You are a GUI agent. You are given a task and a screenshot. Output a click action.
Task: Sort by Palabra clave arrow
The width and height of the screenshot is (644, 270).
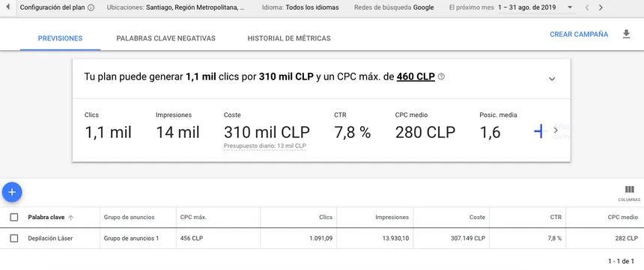[70, 217]
